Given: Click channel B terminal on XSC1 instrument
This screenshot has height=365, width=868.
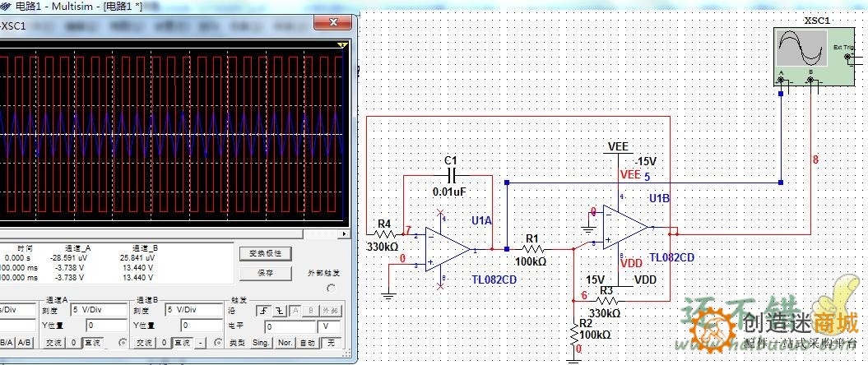Looking at the screenshot, I should (811, 81).
